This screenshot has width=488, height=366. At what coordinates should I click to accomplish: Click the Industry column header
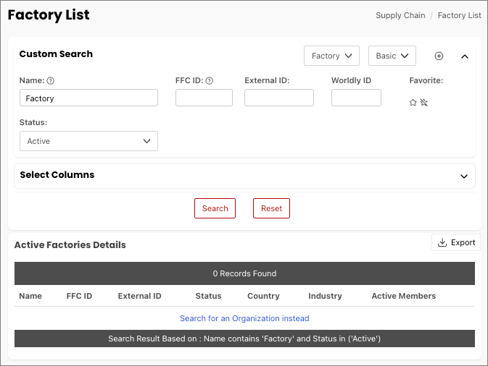(325, 296)
